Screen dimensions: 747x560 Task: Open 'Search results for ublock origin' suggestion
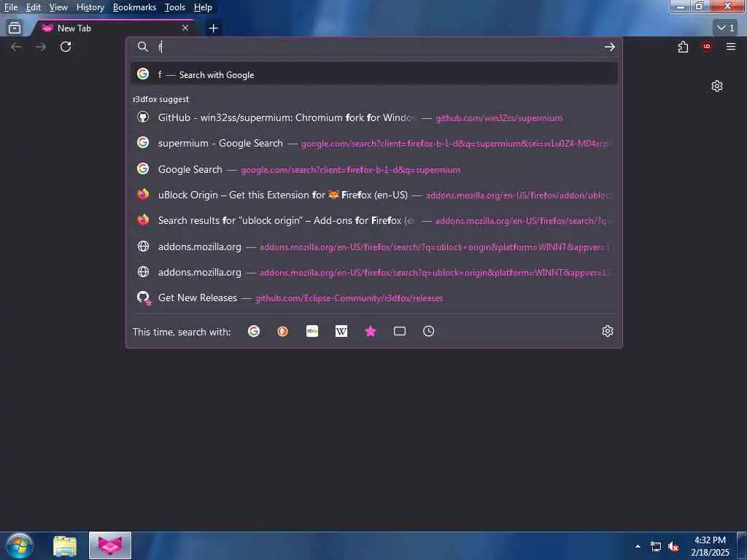click(x=374, y=220)
